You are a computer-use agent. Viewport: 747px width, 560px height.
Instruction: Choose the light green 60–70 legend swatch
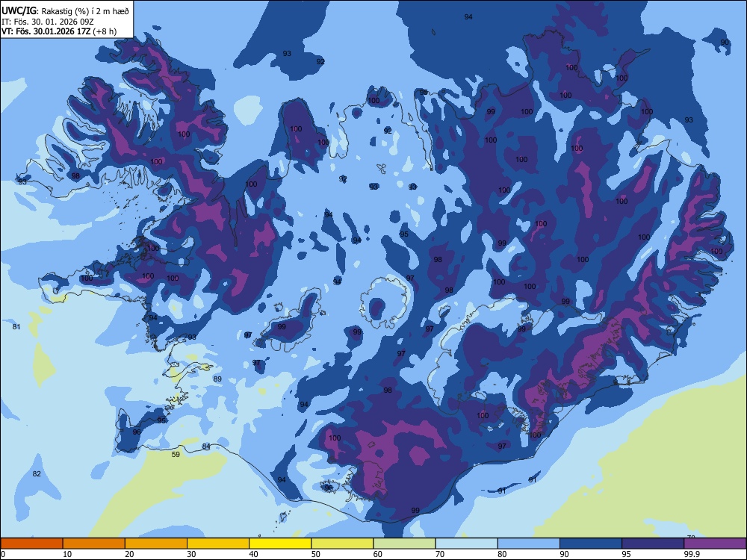click(x=404, y=544)
